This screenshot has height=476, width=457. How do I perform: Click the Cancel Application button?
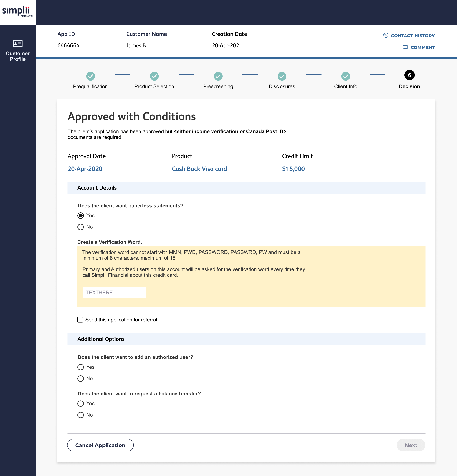tap(100, 445)
